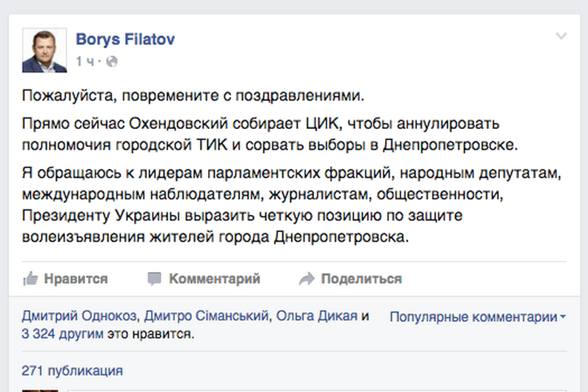Click the small triangle beside Популярные комментарии
This screenshot has width=588, height=392.
(x=563, y=317)
